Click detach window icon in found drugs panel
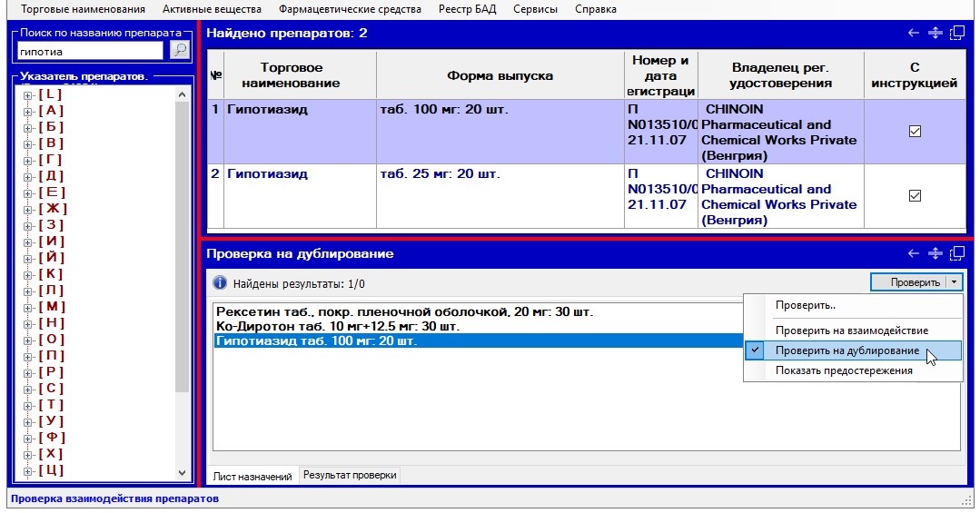The image size is (980, 513). click(x=956, y=34)
